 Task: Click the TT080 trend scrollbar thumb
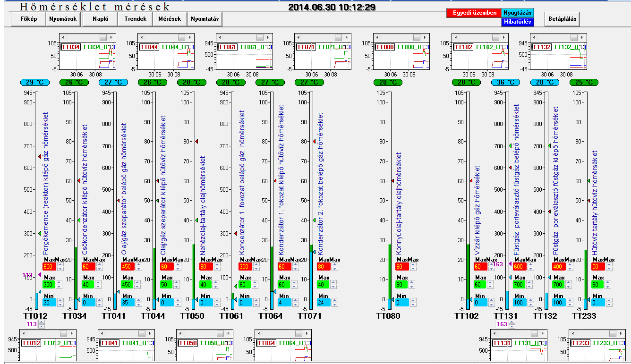click(x=417, y=37)
